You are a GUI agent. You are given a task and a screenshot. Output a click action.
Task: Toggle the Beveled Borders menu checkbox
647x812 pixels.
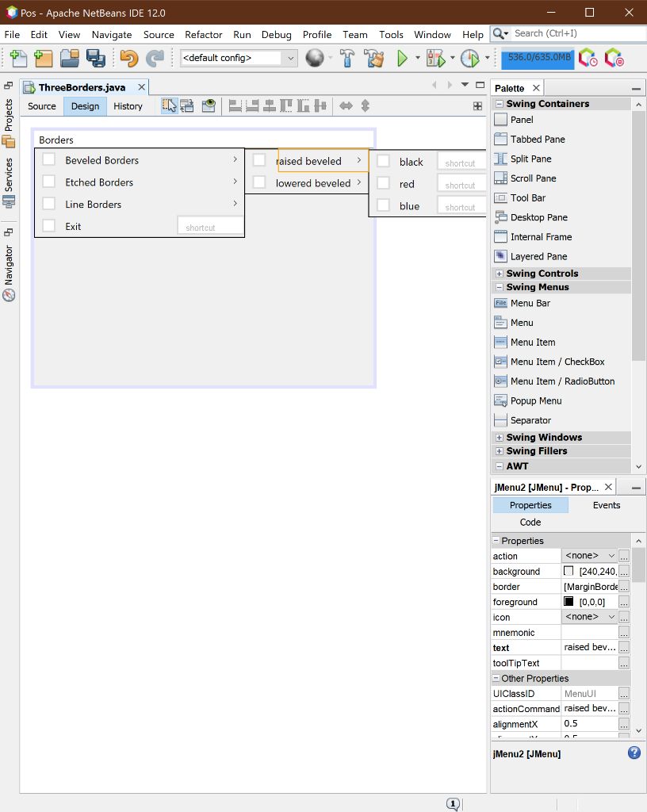point(48,159)
